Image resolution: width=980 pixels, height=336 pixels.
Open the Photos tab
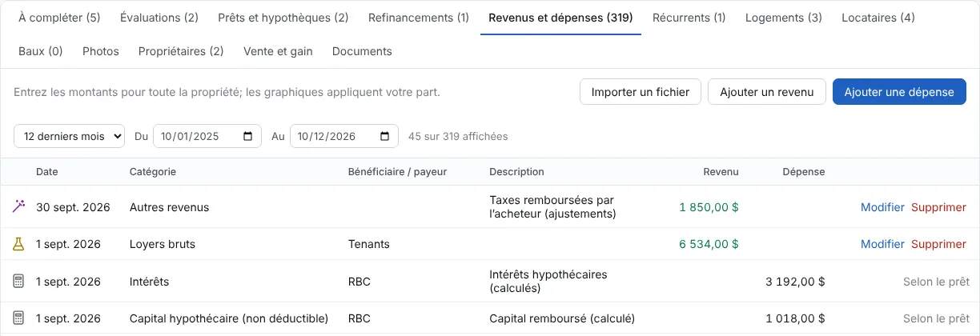(x=101, y=51)
